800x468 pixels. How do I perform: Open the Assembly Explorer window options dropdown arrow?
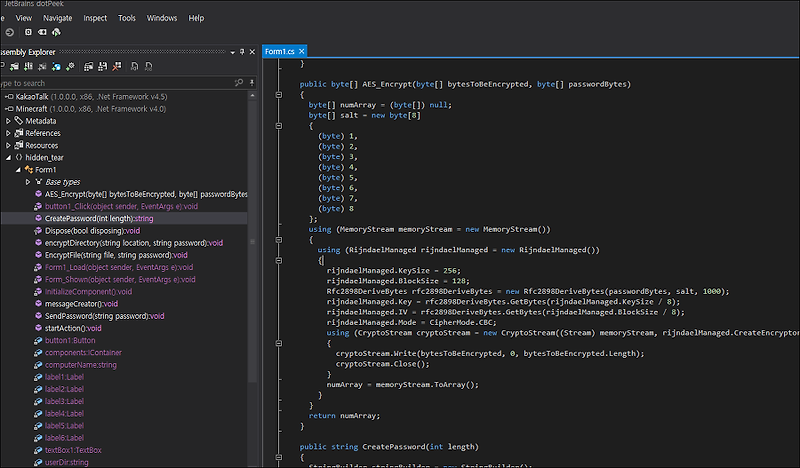click(233, 52)
